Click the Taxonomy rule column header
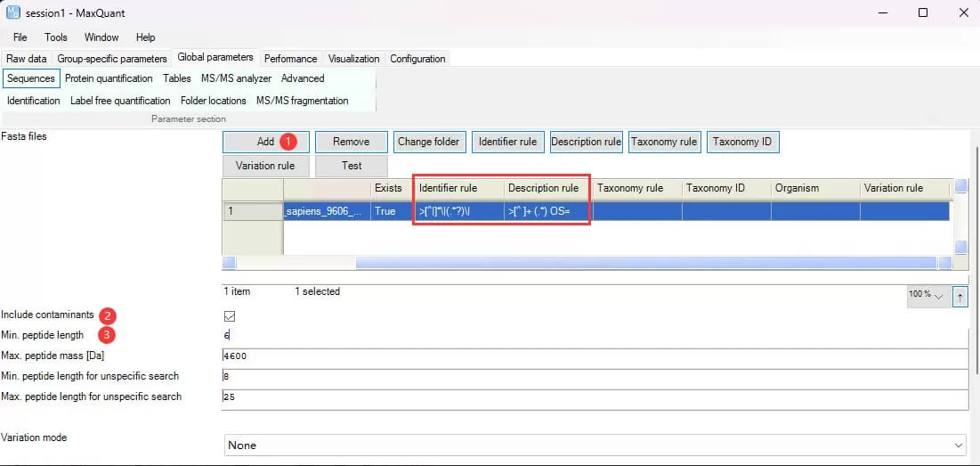 pyautogui.click(x=637, y=188)
